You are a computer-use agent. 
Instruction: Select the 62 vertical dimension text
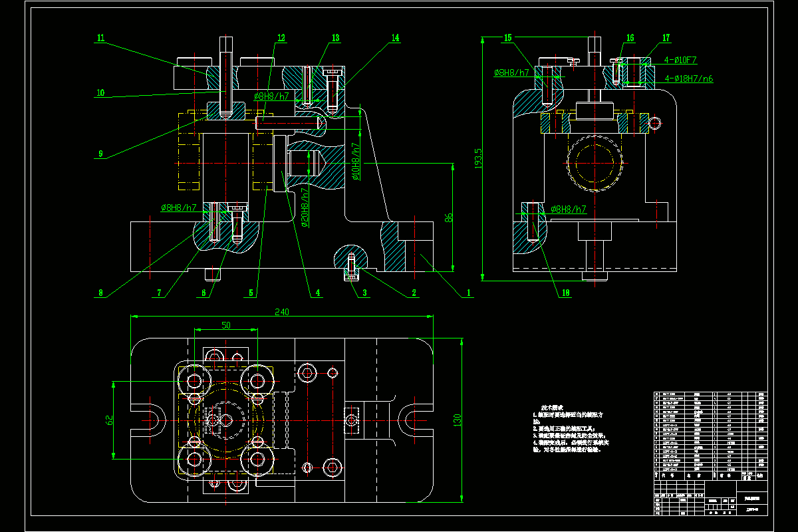tap(109, 420)
